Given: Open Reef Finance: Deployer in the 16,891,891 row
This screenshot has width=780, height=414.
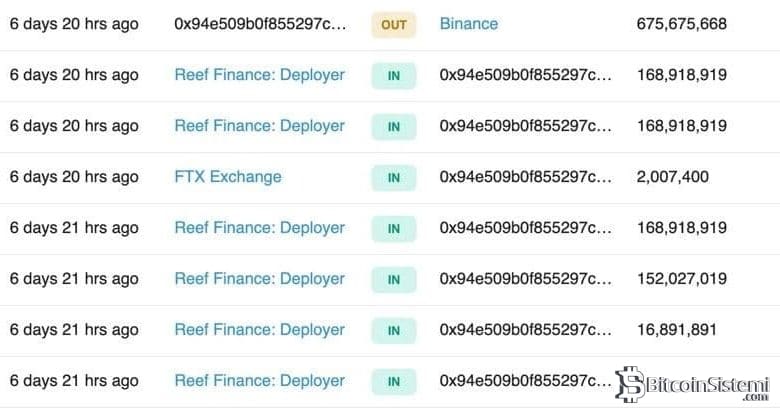Looking at the screenshot, I should tap(259, 330).
